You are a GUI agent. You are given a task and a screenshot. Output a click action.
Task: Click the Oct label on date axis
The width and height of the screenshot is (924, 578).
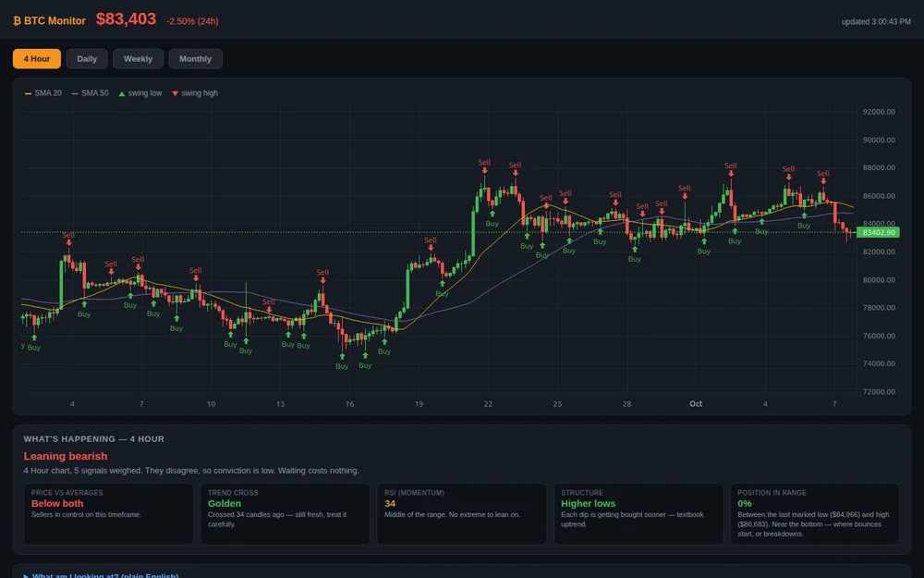(696, 404)
